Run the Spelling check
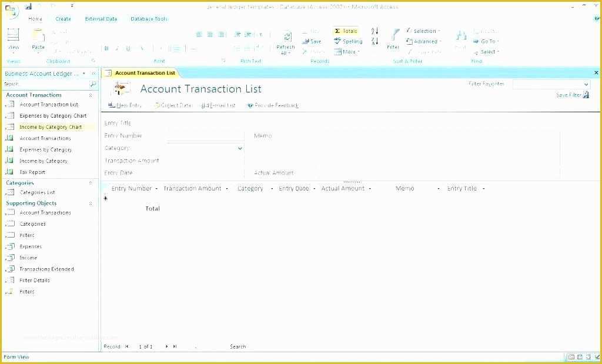This screenshot has height=364, width=602. (348, 42)
